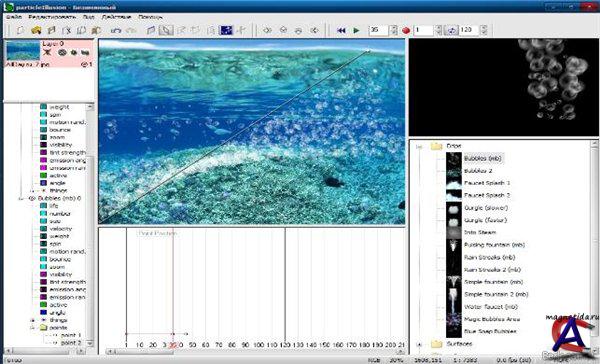Open the Вид menu
The width and height of the screenshot is (600, 364).
89,17
